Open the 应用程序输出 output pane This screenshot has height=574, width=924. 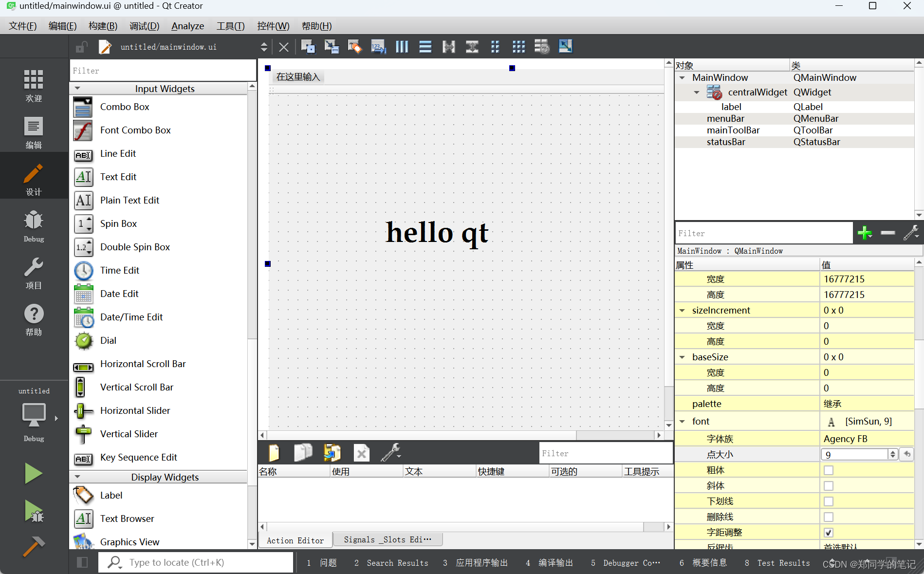click(475, 563)
